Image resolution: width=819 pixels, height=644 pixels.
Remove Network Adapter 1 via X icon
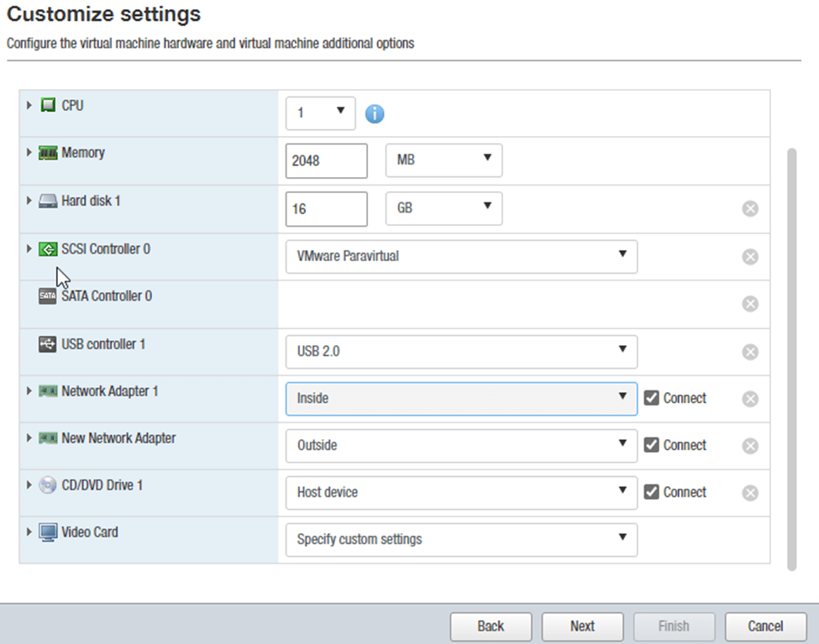point(750,399)
